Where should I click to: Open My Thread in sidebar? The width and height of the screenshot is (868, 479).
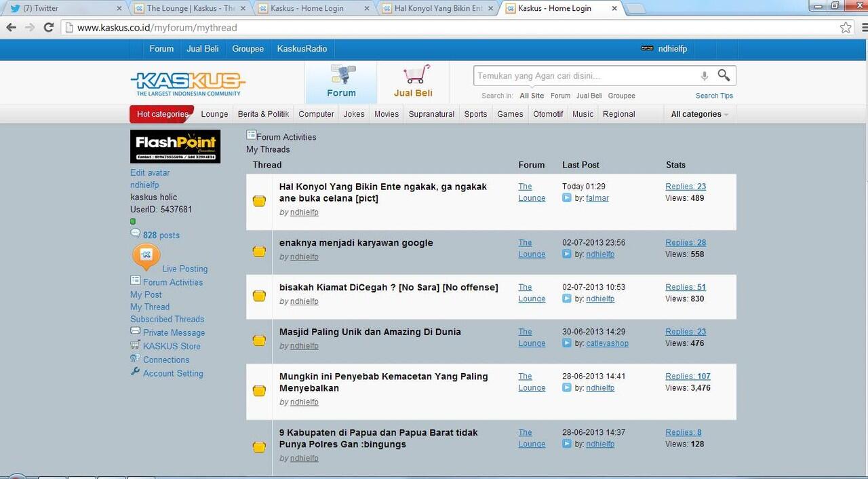150,307
